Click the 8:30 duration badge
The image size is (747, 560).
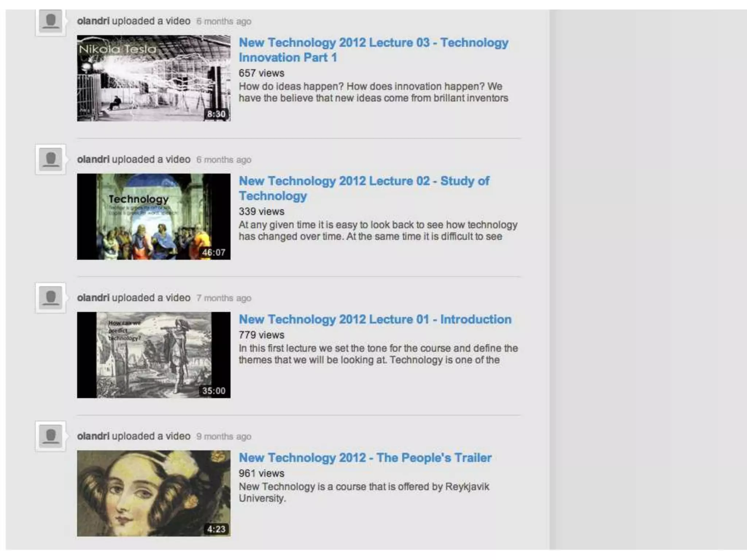pyautogui.click(x=216, y=114)
